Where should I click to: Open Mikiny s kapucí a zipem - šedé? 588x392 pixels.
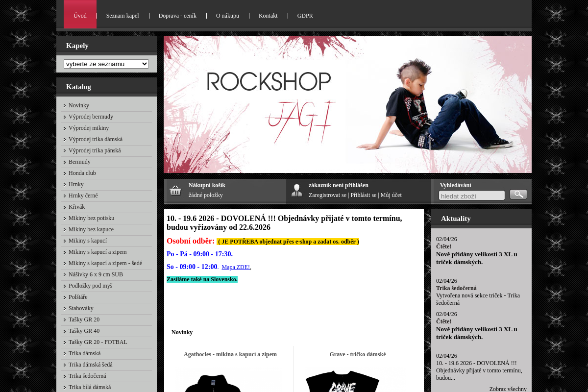coord(105,263)
